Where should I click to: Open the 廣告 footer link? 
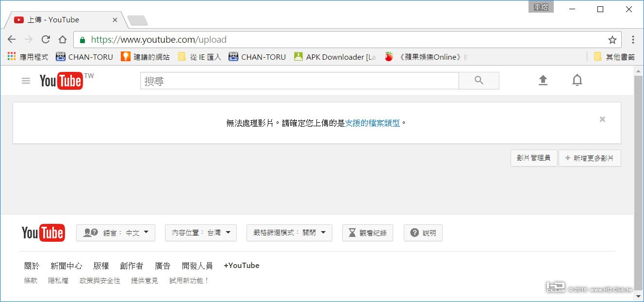point(163,266)
